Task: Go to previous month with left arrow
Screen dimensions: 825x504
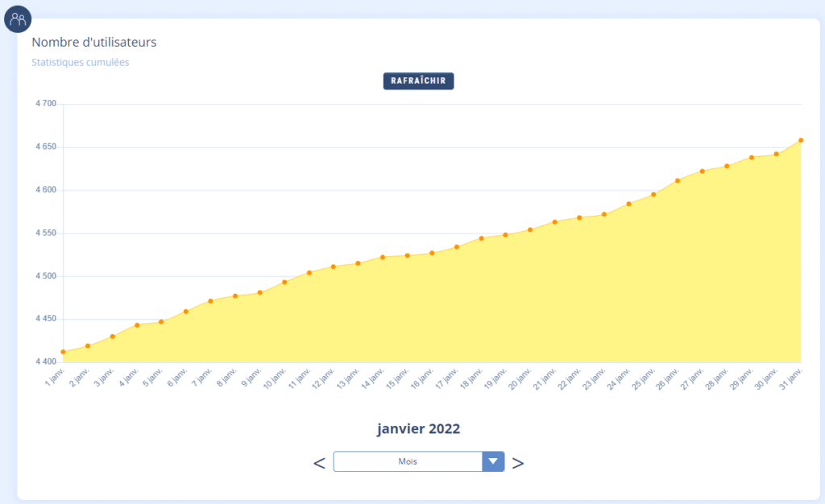Action: click(x=319, y=463)
